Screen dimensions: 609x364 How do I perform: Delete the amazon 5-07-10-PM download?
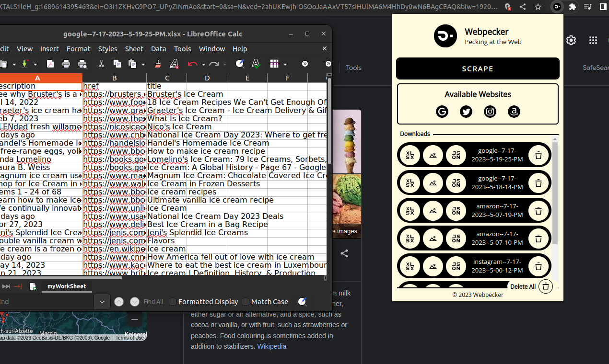[539, 239]
